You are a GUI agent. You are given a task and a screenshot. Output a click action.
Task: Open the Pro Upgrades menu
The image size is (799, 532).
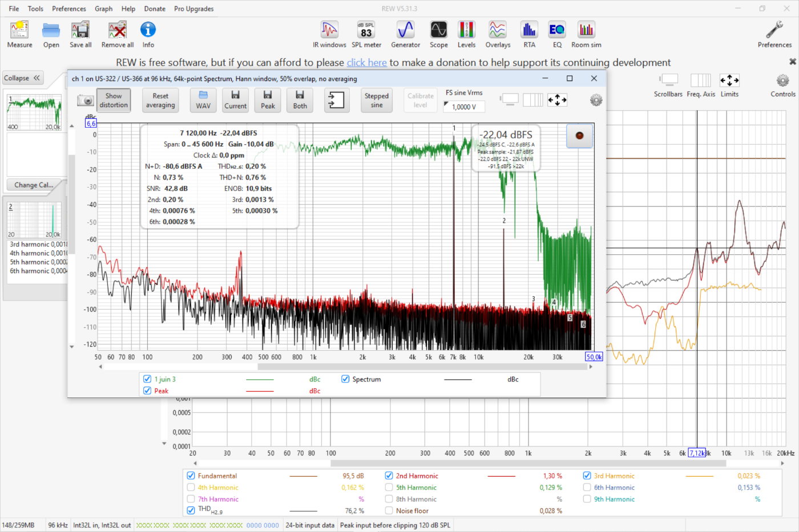coord(194,9)
